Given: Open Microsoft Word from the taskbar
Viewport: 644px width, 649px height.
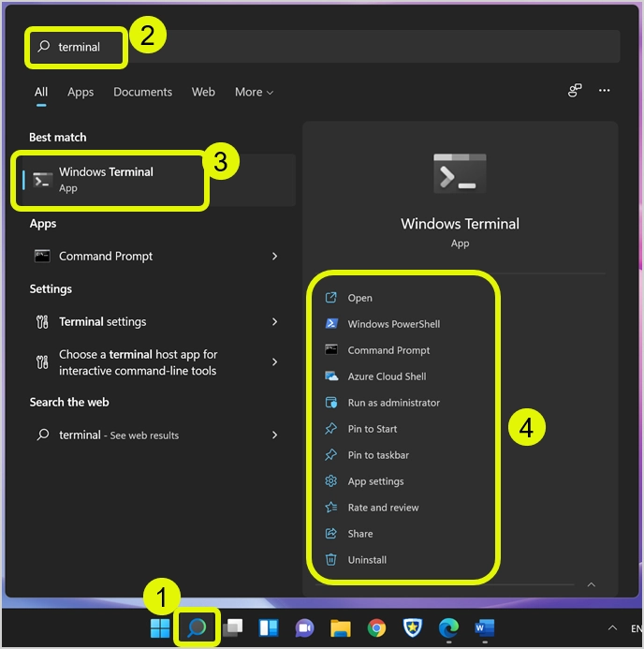Looking at the screenshot, I should 484,628.
